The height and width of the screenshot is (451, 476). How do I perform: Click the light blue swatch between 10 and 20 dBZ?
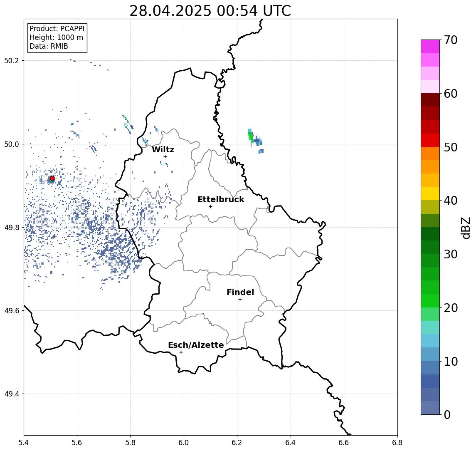point(430,341)
